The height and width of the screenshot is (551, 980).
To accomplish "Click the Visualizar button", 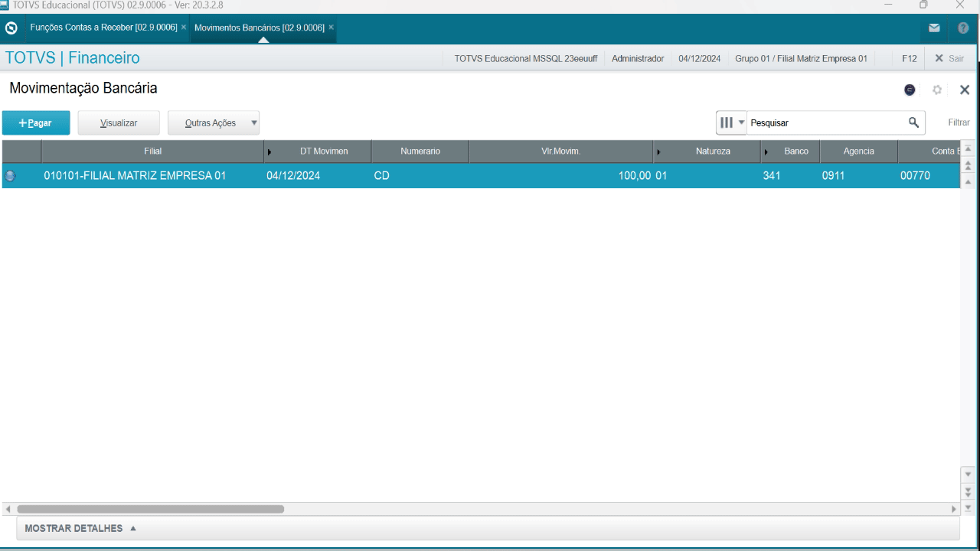I will click(119, 122).
